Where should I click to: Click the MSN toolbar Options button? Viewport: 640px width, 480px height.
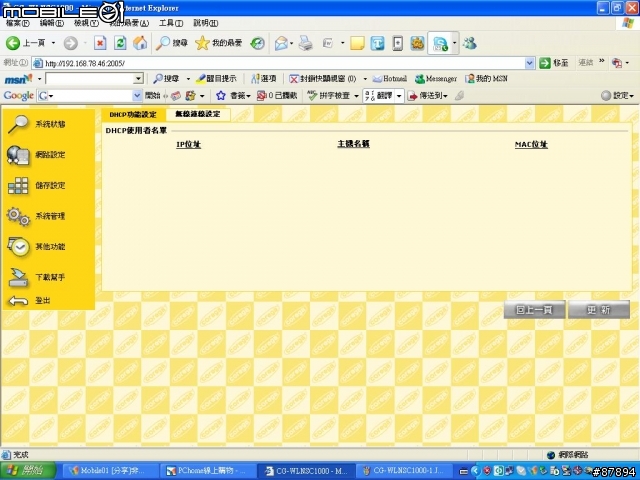click(x=264, y=78)
